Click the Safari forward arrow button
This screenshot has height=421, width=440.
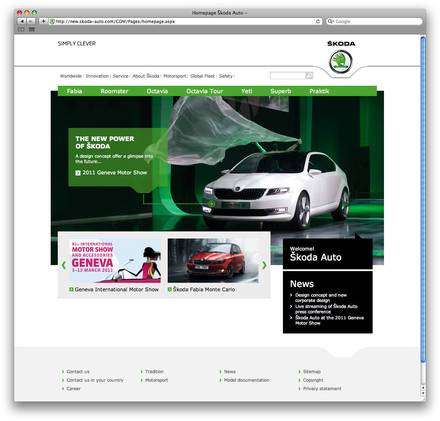click(30, 21)
